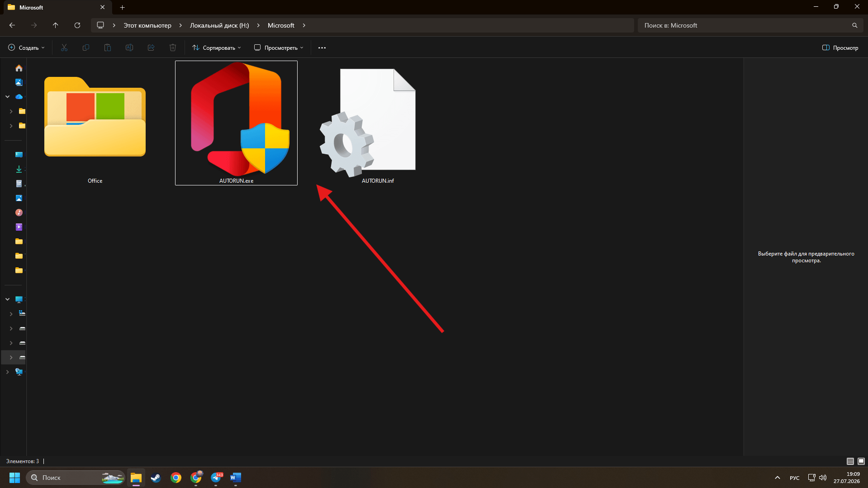Expand the highlighted drive tree node
The width and height of the screenshot is (868, 488).
coord(11,357)
